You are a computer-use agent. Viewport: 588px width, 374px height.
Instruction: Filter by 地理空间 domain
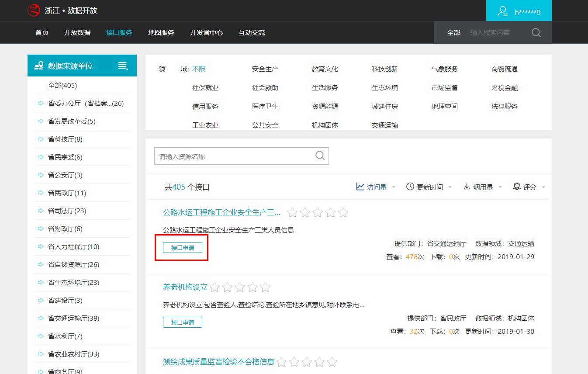[445, 107]
